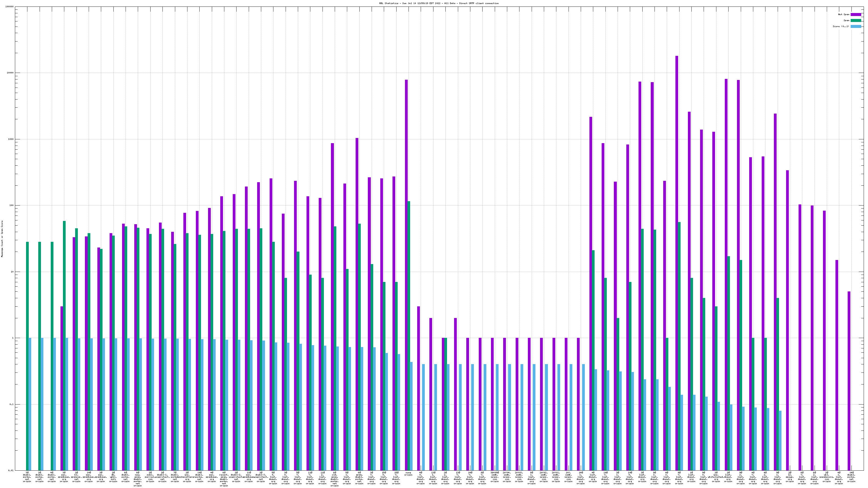Click the 'bl.spamcop.net origin' x-axis label

76,477
